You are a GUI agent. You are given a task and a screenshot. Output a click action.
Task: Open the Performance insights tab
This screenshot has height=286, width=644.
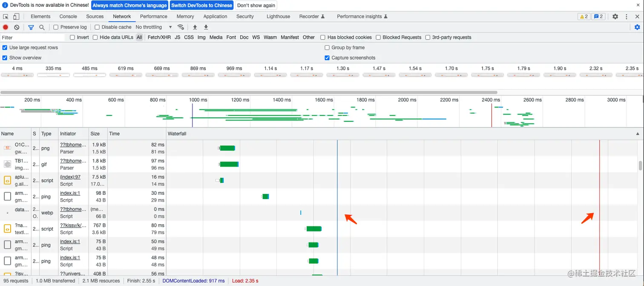pos(362,17)
